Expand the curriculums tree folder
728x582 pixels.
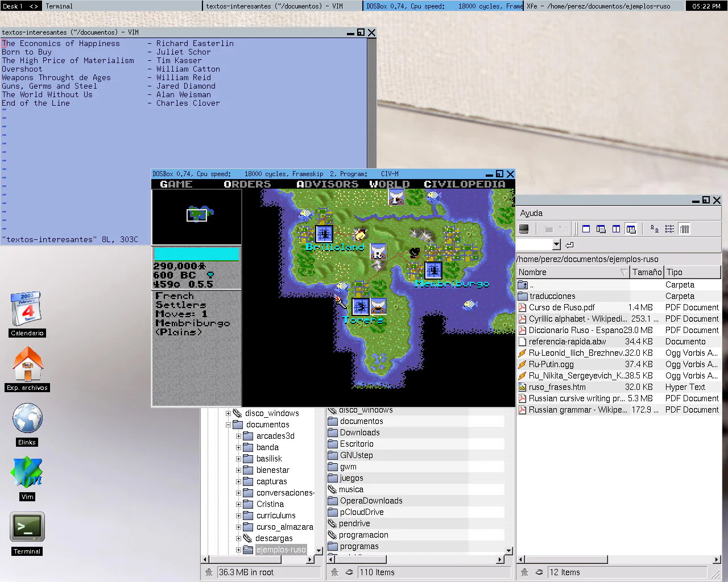(x=238, y=516)
